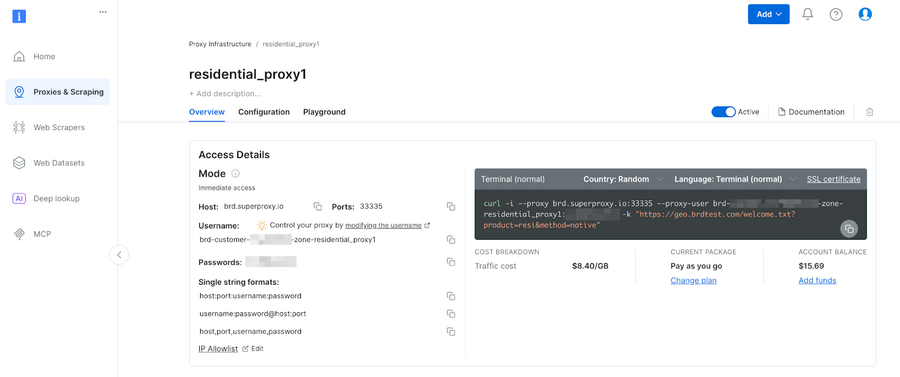The width and height of the screenshot is (900, 377).
Task: Copy the curl command snippet
Action: point(849,229)
